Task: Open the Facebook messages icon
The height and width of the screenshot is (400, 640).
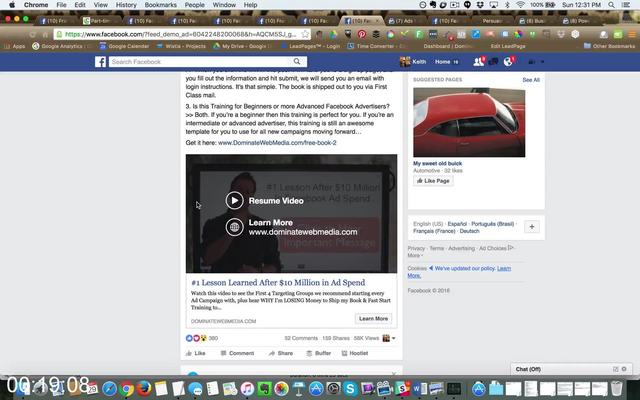Action: (493, 62)
